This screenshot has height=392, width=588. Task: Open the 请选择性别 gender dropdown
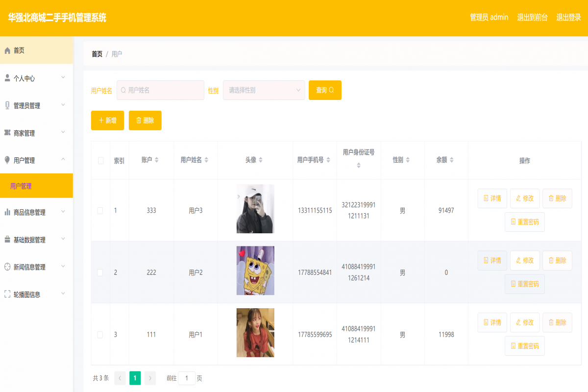[x=264, y=90]
